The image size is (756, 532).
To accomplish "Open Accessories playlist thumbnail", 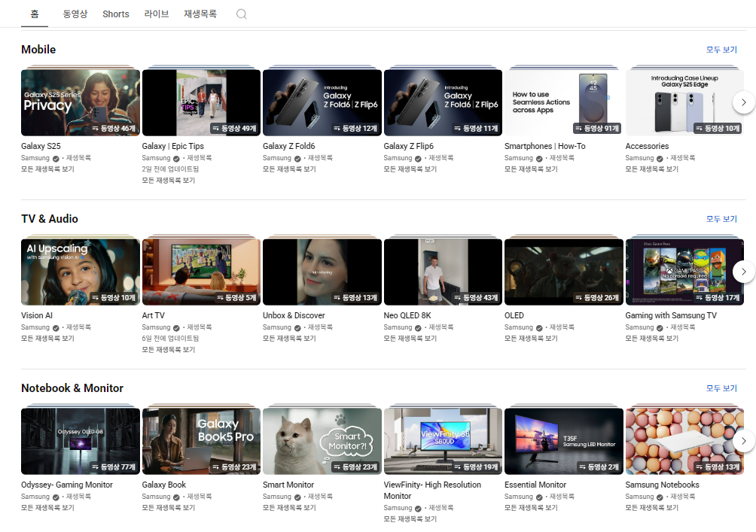I will 684,102.
